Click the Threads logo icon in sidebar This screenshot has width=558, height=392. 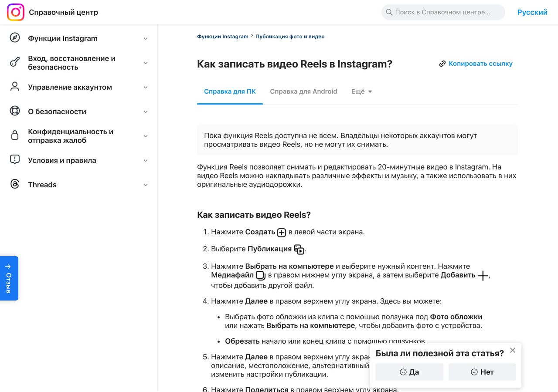15,184
